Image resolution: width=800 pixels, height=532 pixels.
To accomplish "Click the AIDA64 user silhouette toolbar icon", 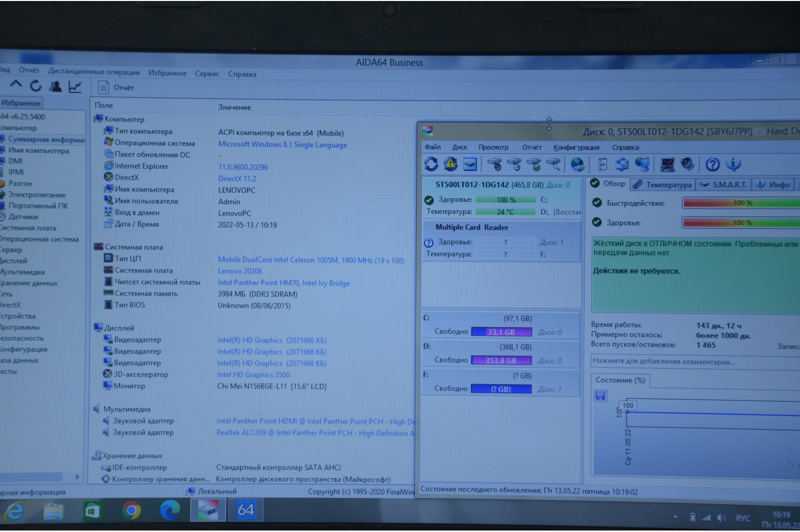I will (x=56, y=87).
